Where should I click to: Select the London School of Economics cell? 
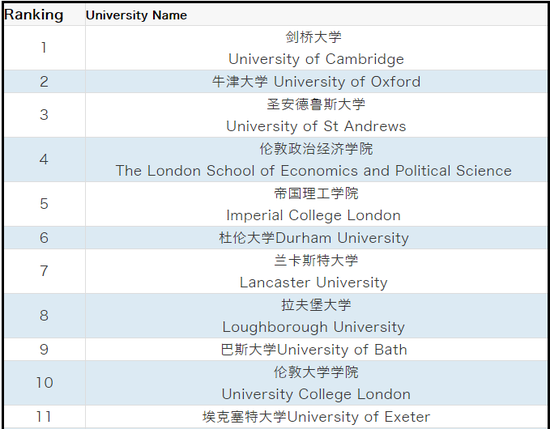coord(316,160)
